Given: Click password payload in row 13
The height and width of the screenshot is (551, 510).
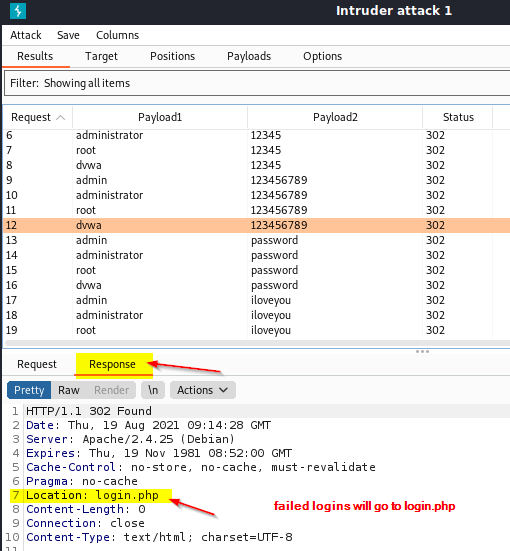Looking at the screenshot, I should coord(274,240).
